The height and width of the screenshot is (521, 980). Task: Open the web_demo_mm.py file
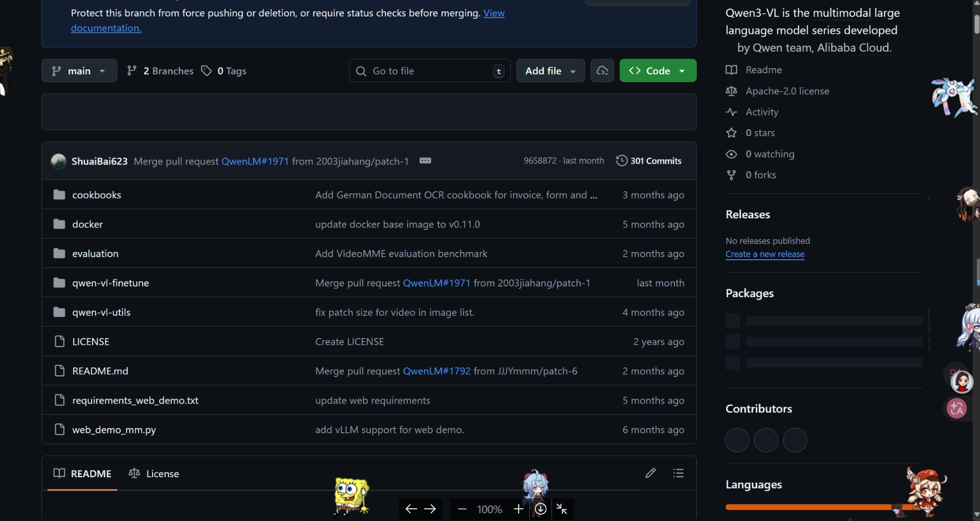(114, 430)
